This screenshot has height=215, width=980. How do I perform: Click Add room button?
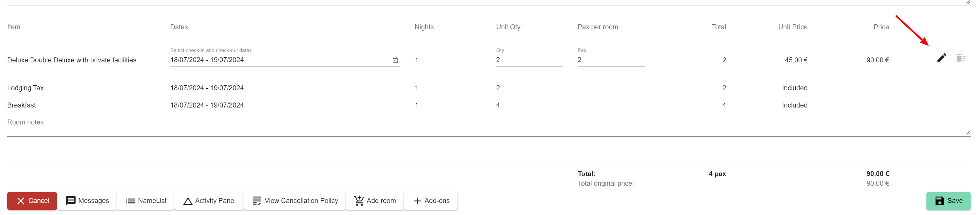pos(375,201)
